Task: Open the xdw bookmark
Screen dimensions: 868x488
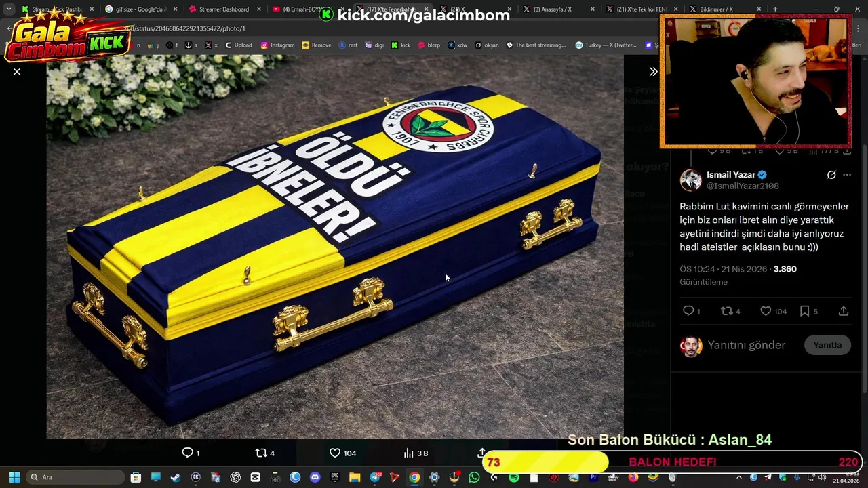Action: click(x=457, y=45)
